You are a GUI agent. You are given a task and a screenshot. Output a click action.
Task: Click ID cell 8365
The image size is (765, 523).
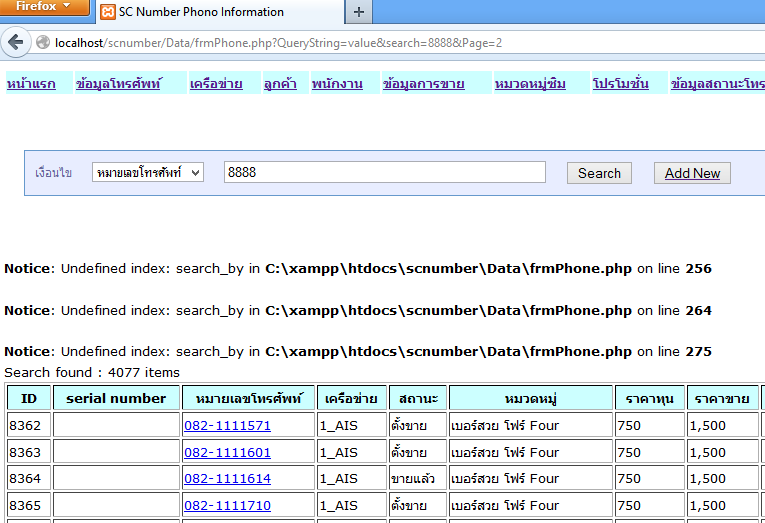pos(29,505)
